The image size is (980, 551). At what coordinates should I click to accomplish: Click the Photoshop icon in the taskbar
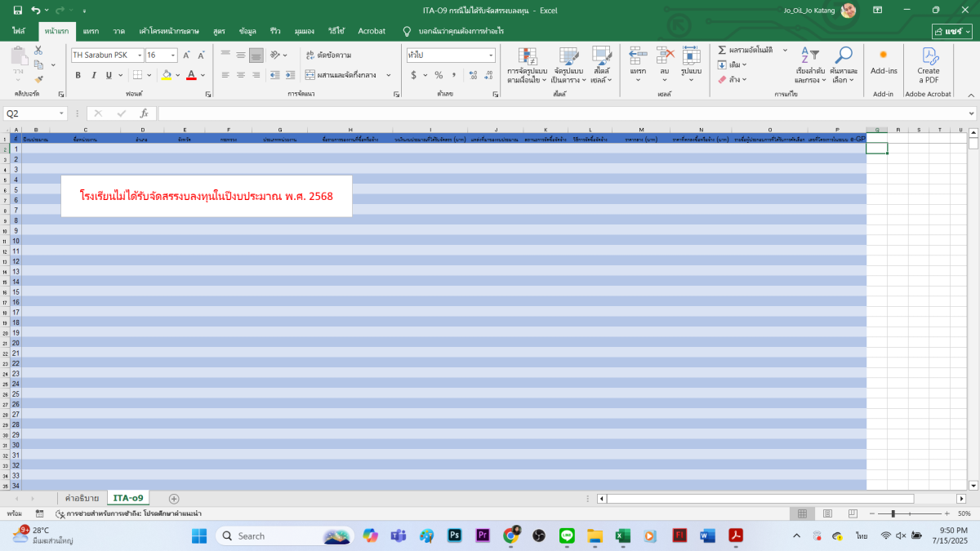455,535
